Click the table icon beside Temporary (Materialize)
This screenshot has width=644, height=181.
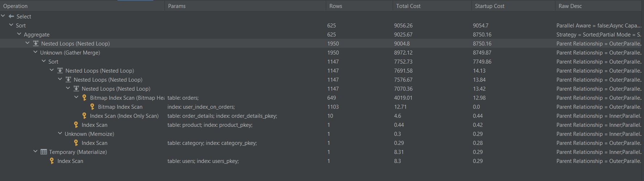(x=44, y=152)
